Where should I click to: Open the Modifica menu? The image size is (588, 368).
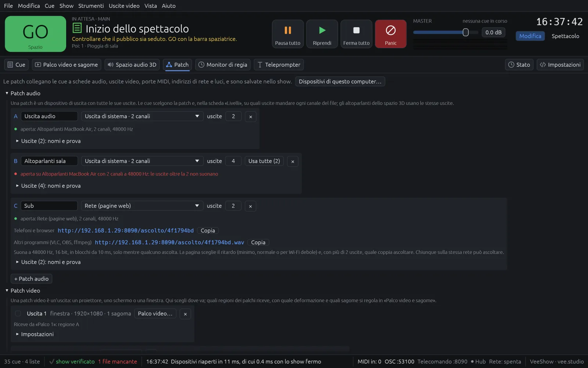(29, 6)
